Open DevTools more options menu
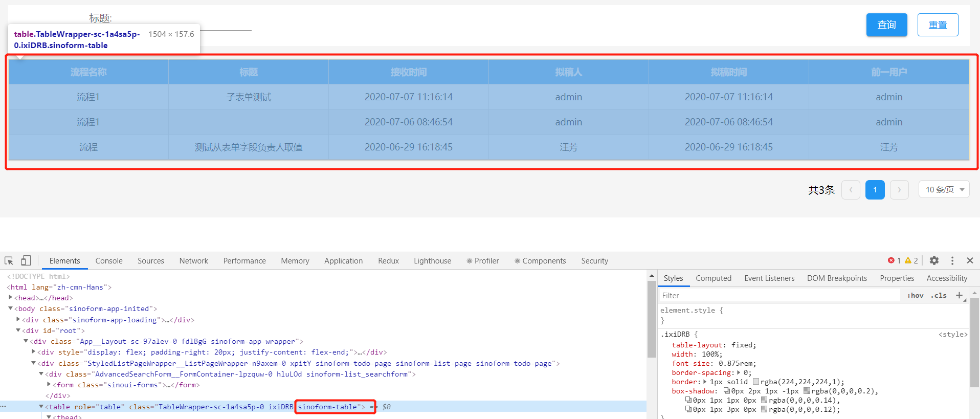 [952, 260]
